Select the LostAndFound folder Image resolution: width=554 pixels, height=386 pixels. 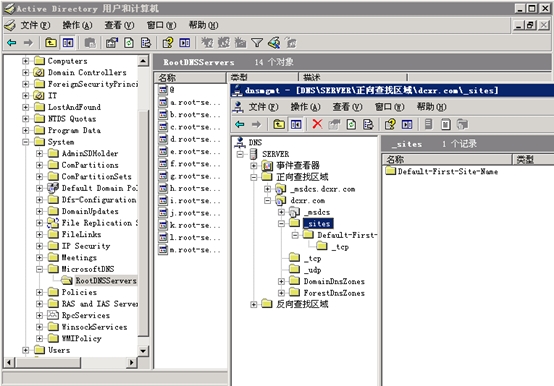pyautogui.click(x=74, y=107)
